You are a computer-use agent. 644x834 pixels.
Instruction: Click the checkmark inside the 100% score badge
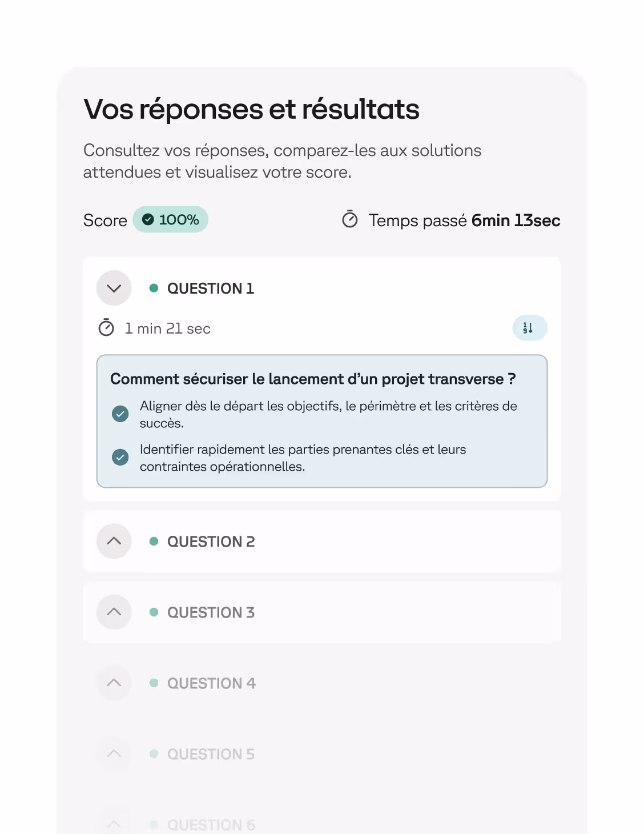click(148, 219)
